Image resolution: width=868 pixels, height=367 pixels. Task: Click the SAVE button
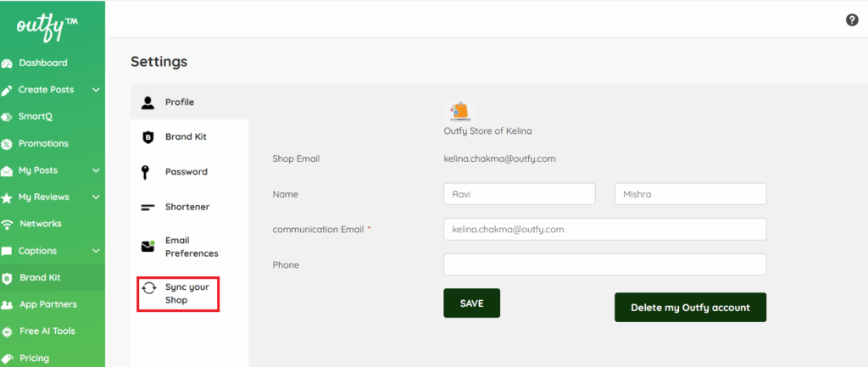[x=471, y=303]
